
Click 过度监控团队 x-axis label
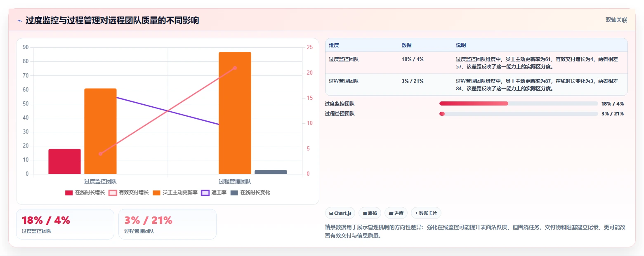tap(100, 181)
